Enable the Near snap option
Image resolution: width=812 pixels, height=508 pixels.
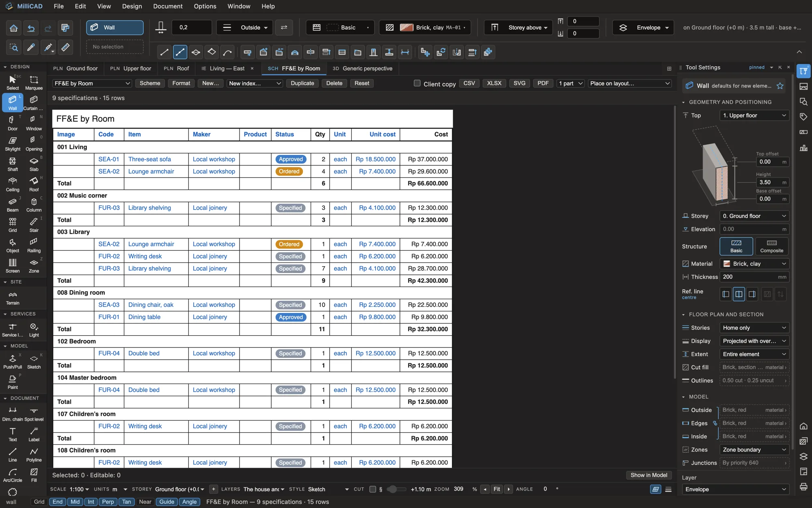pyautogui.click(x=145, y=502)
